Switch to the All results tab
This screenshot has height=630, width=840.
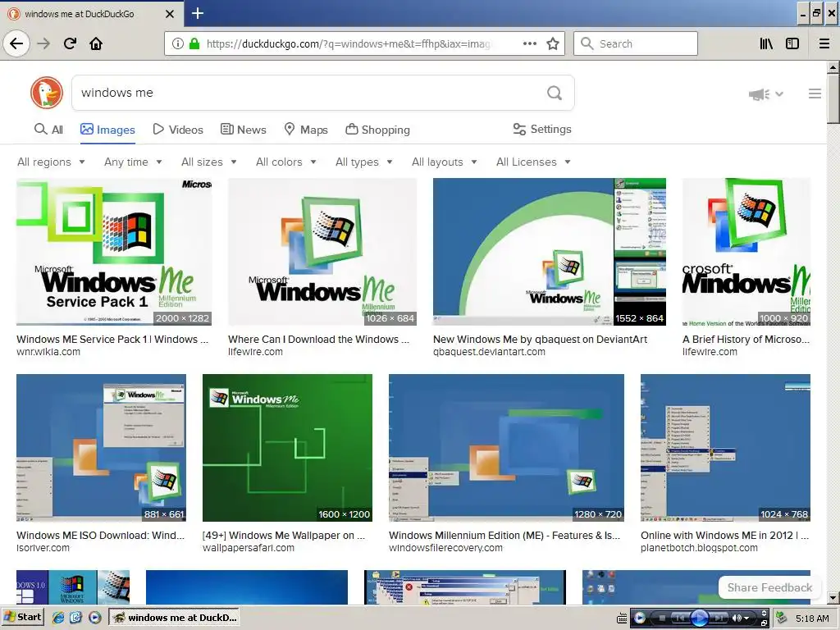click(x=48, y=130)
